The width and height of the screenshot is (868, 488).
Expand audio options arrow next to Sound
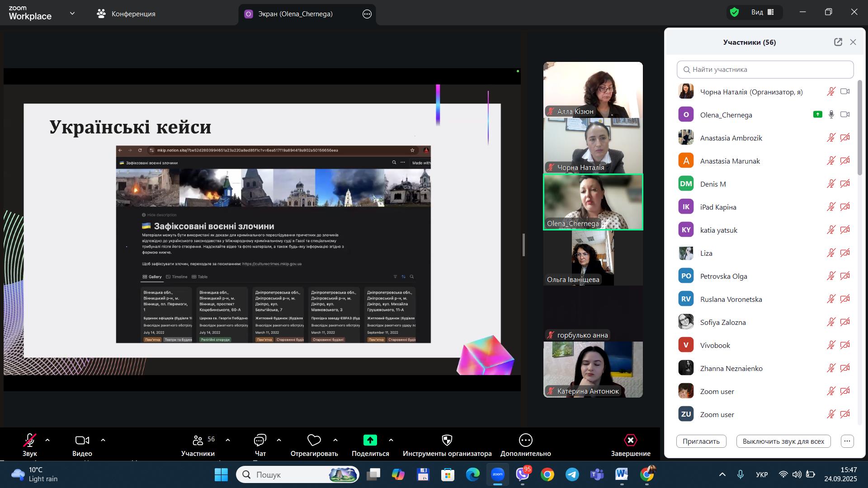pos(47,440)
